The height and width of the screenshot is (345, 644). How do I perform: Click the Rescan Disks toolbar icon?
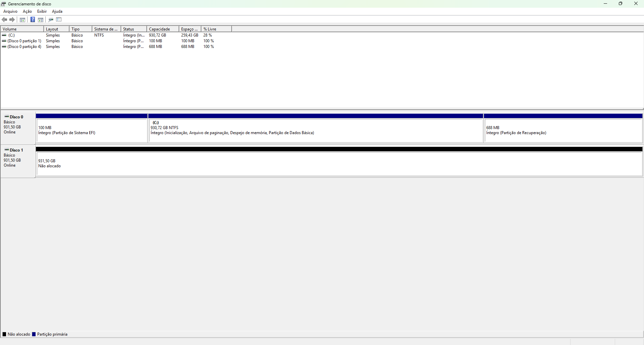pyautogui.click(x=51, y=20)
